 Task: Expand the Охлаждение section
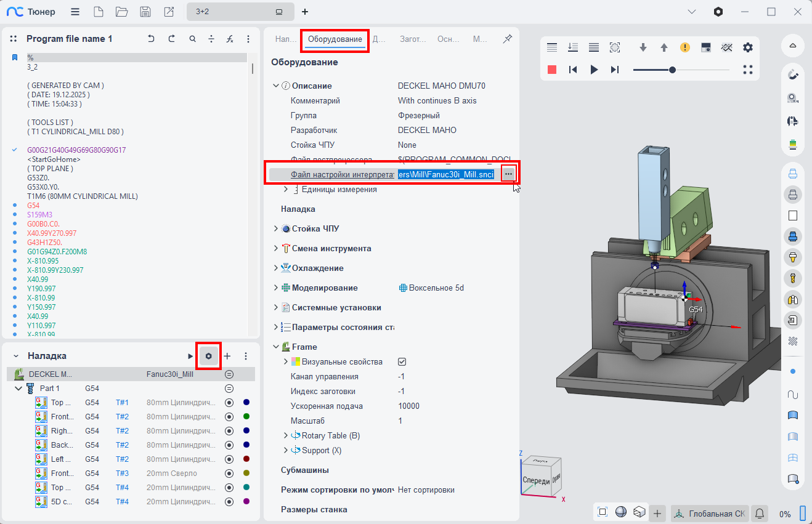coord(275,268)
